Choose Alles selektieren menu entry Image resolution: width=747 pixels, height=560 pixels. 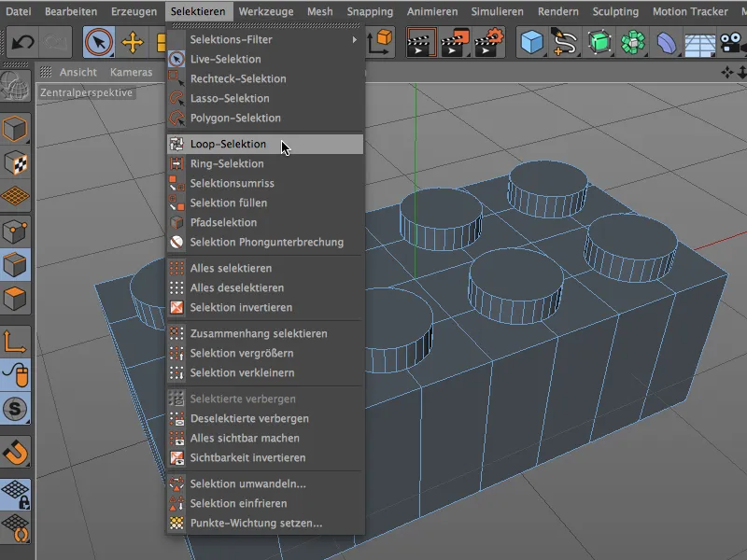tap(265, 268)
